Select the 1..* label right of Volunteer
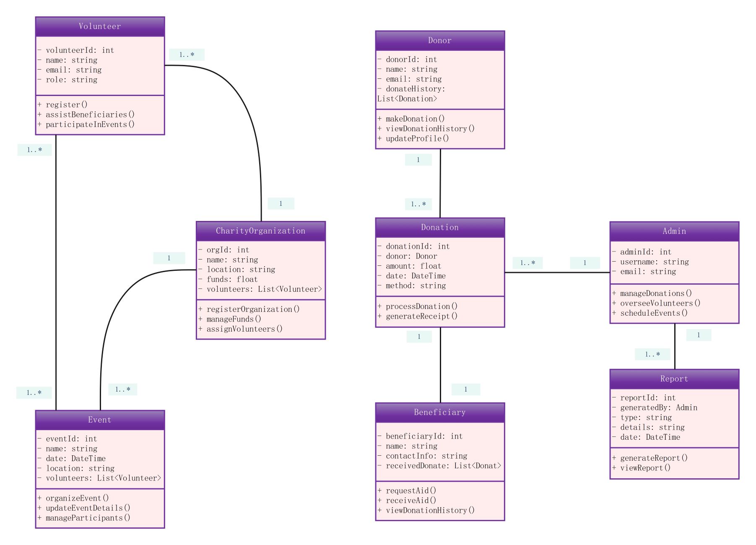Image resolution: width=756 pixels, height=545 pixels. pos(187,54)
